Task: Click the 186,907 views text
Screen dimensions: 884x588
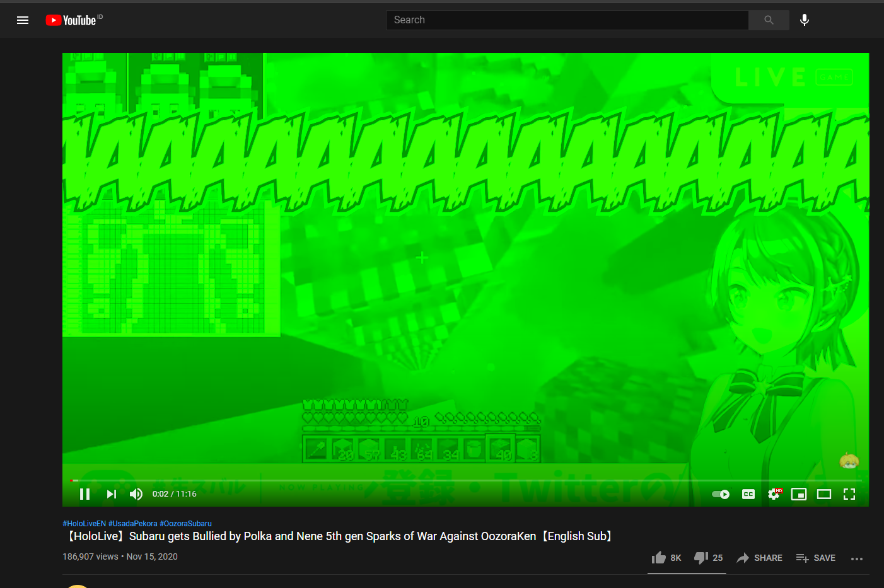Action: tap(90, 556)
